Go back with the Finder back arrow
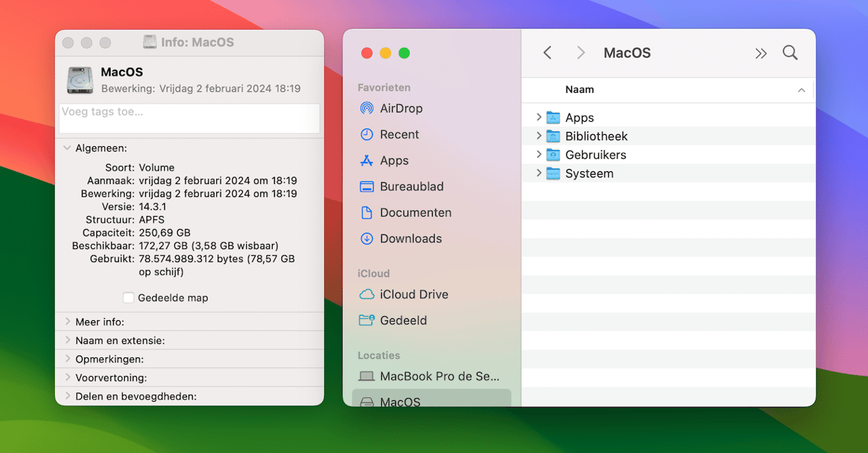The image size is (868, 453). (547, 53)
